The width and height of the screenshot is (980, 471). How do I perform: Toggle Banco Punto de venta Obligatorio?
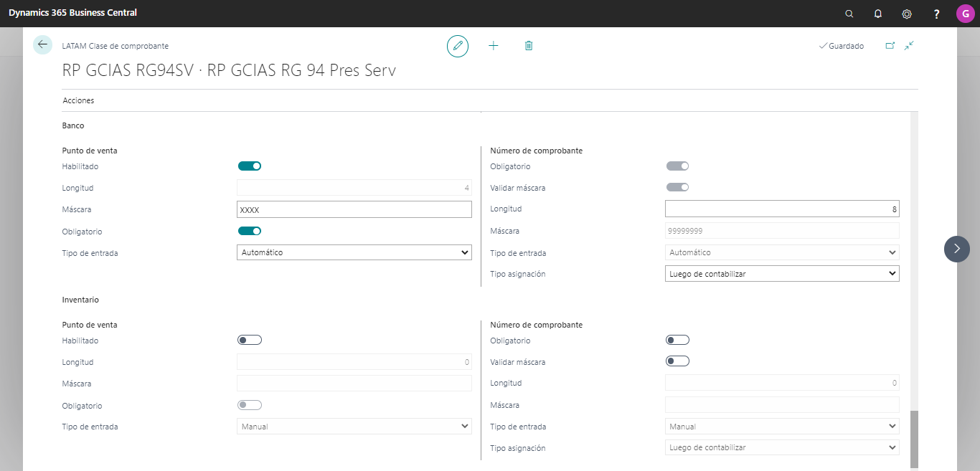coord(250,231)
